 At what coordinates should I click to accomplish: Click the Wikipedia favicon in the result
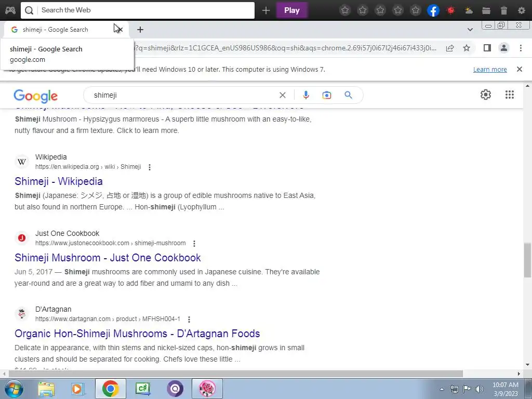[22, 162]
